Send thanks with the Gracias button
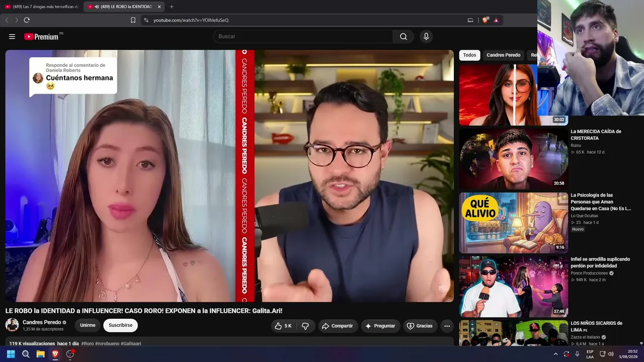The image size is (644, 362). pyautogui.click(x=420, y=326)
